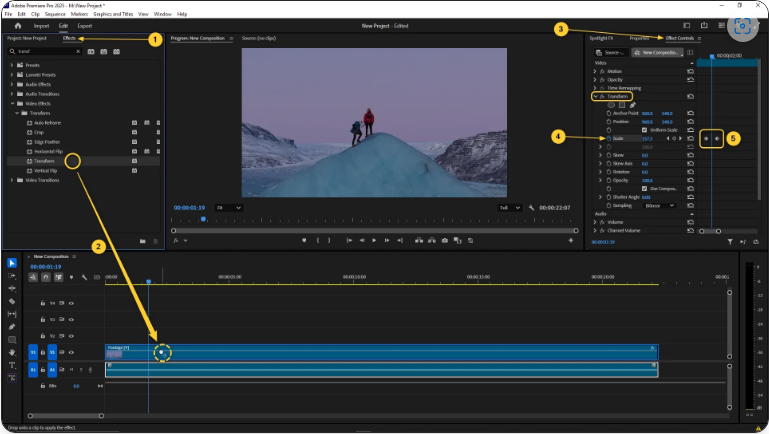The image size is (769, 434).
Task: Expand the Lumetri Presets folder
Action: pos(12,75)
